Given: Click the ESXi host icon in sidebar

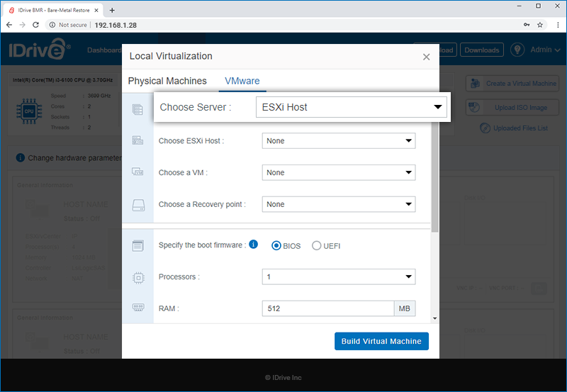Looking at the screenshot, I should click(x=137, y=140).
